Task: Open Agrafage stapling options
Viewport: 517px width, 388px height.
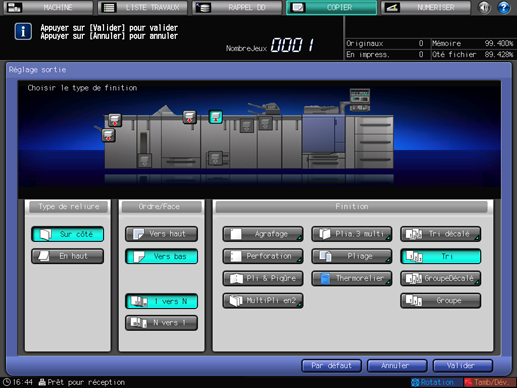Action: (263, 234)
